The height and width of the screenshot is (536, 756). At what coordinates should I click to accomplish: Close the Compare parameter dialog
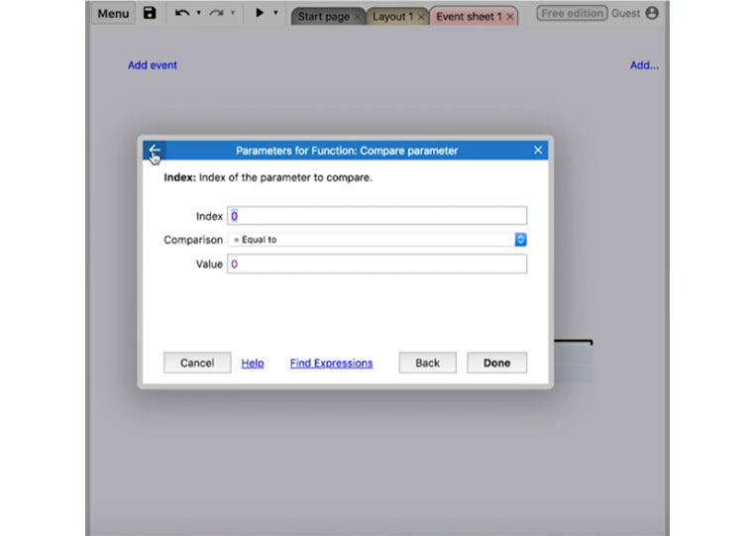(x=538, y=151)
